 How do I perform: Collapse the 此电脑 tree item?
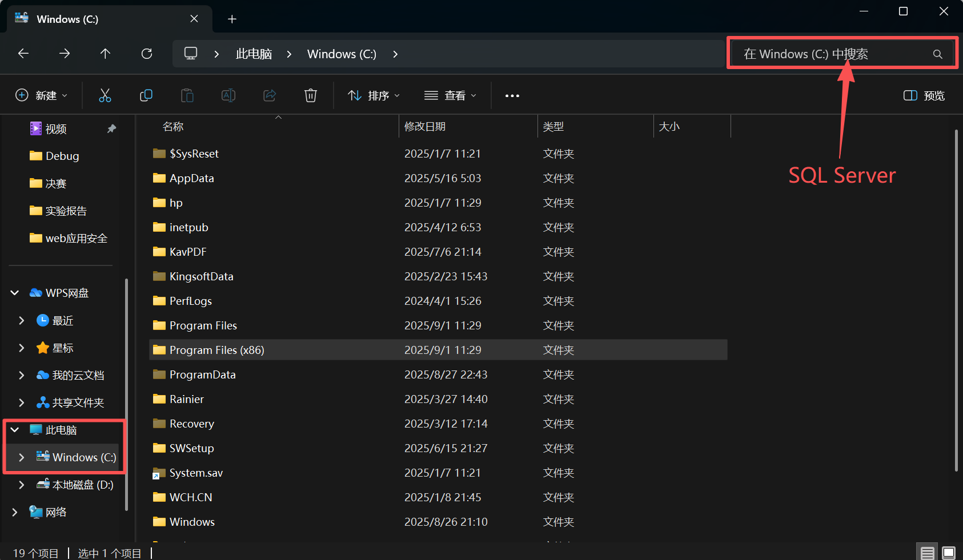14,429
